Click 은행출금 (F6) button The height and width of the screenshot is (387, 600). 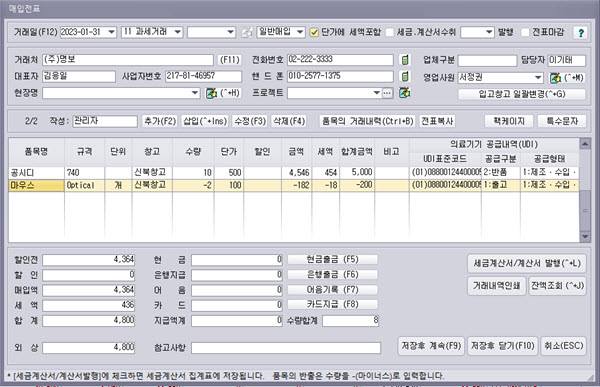(x=333, y=274)
